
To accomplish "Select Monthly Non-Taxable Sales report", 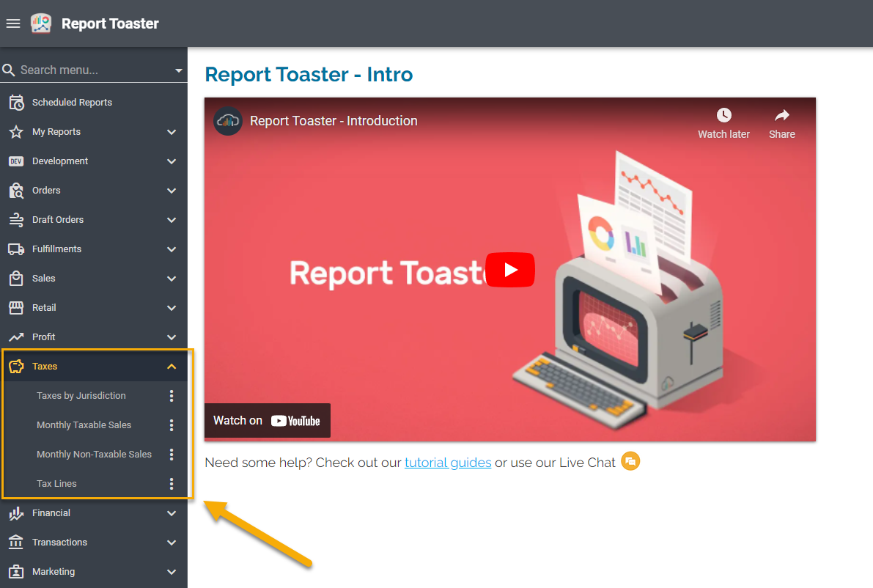I will (x=94, y=455).
